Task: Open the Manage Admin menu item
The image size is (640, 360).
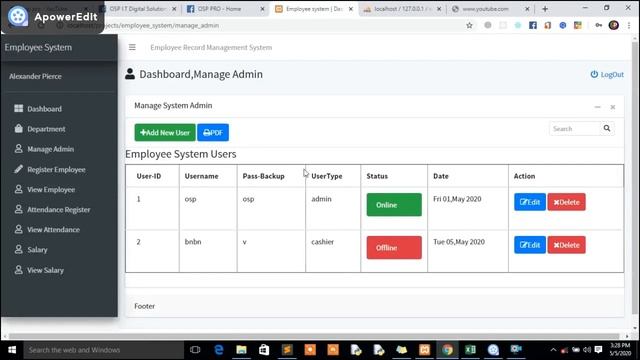Action: 51,149
